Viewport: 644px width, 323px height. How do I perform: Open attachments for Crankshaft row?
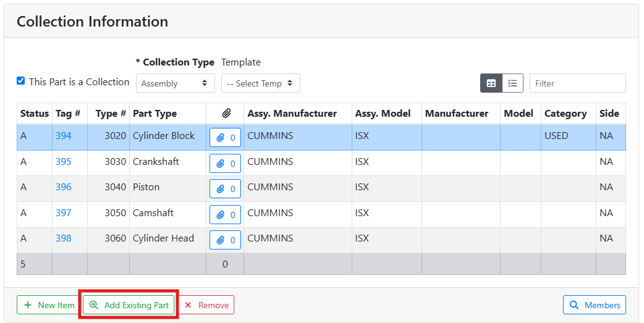click(x=225, y=164)
